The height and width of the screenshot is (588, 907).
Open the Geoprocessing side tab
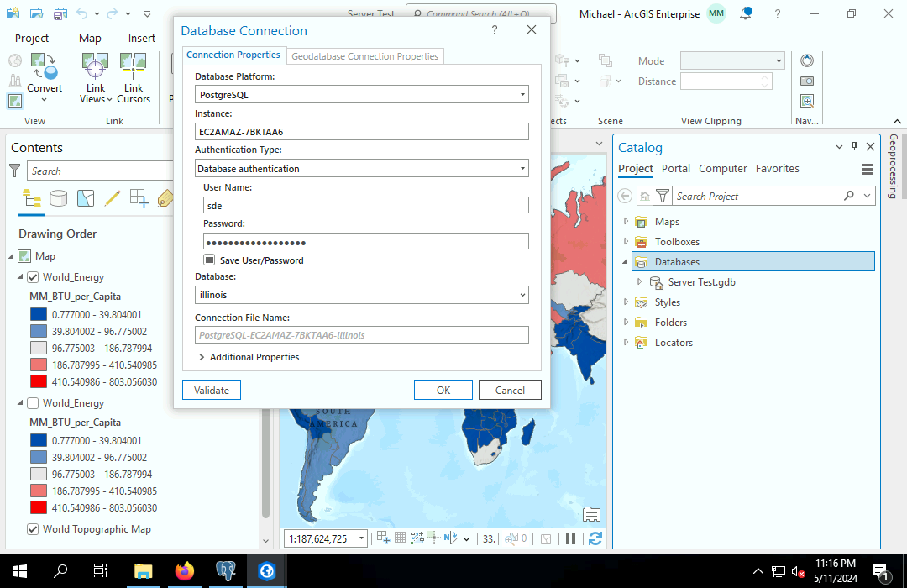click(893, 166)
